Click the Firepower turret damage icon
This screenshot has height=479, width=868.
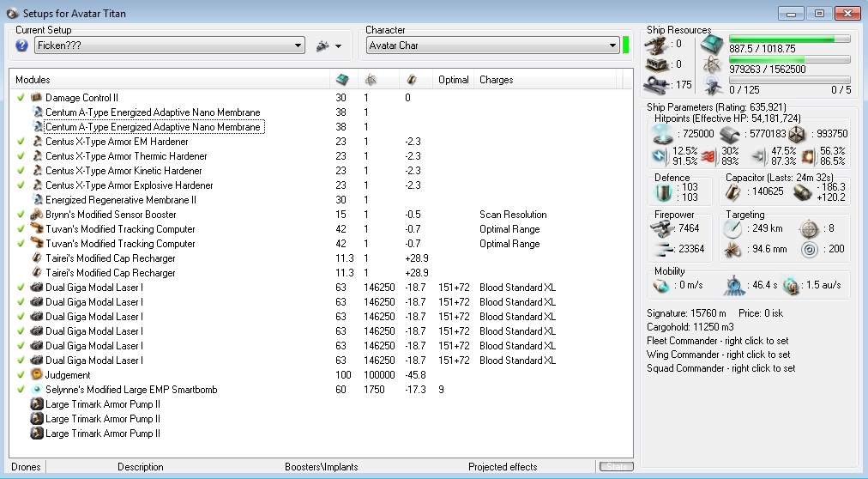(663, 228)
